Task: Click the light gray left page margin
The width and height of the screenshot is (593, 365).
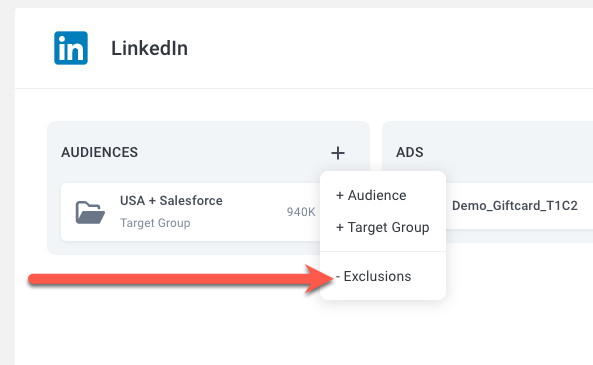Action: 7,189
